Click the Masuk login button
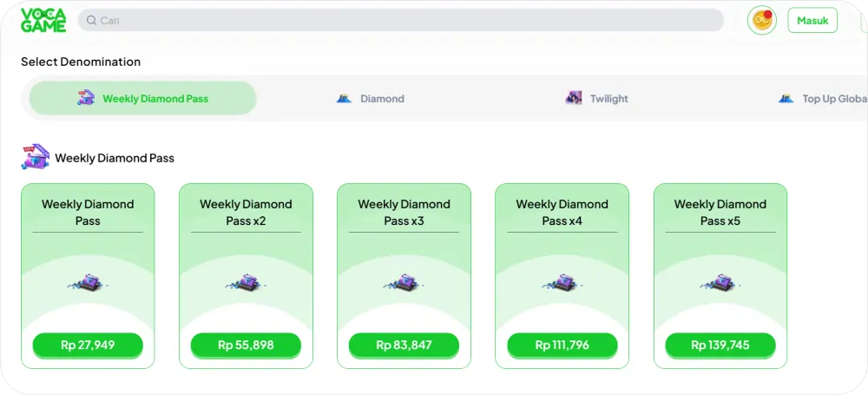The width and height of the screenshot is (868, 395). 812,21
